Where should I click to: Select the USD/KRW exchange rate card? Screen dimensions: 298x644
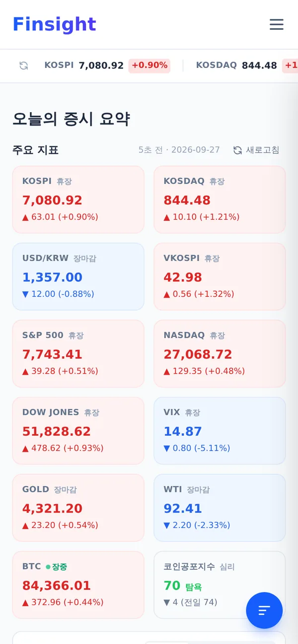[78, 276]
